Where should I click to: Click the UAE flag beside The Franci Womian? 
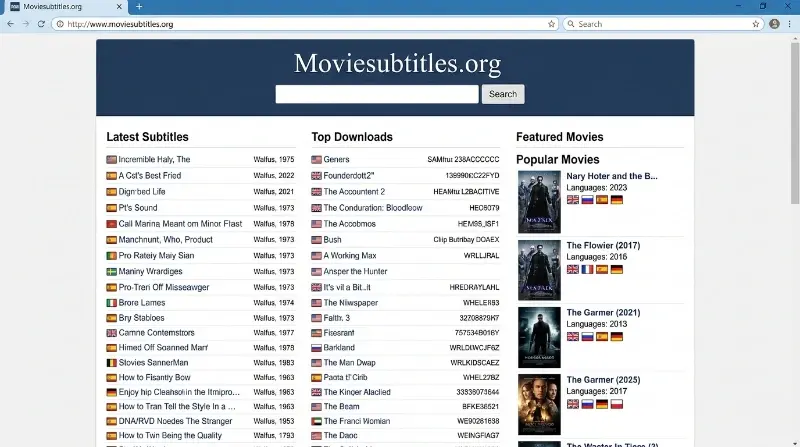pyautogui.click(x=316, y=421)
